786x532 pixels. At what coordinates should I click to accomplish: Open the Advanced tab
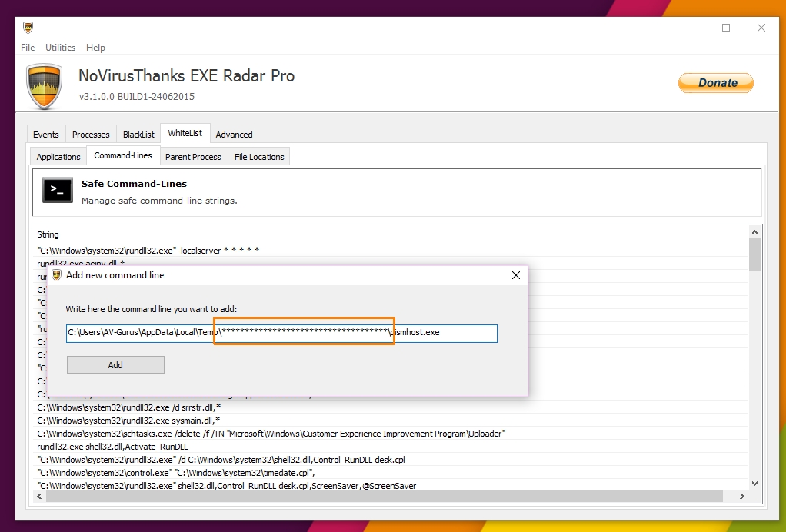(234, 135)
